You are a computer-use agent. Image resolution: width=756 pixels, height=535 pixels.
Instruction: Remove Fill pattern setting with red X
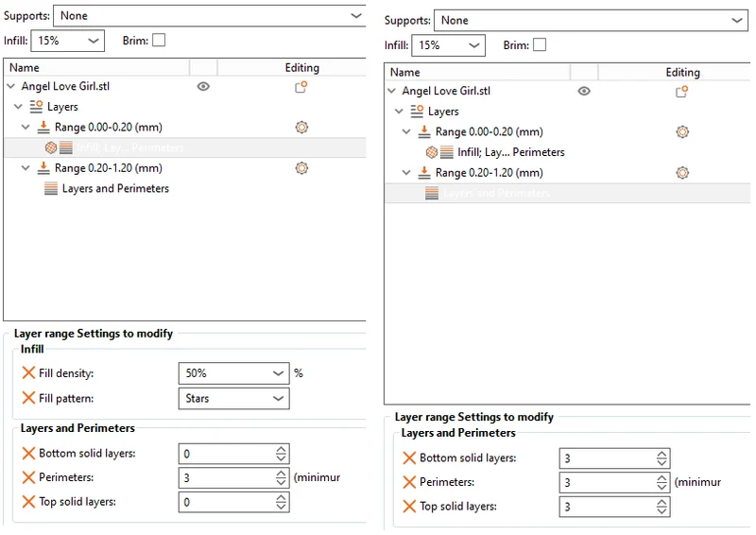click(28, 398)
